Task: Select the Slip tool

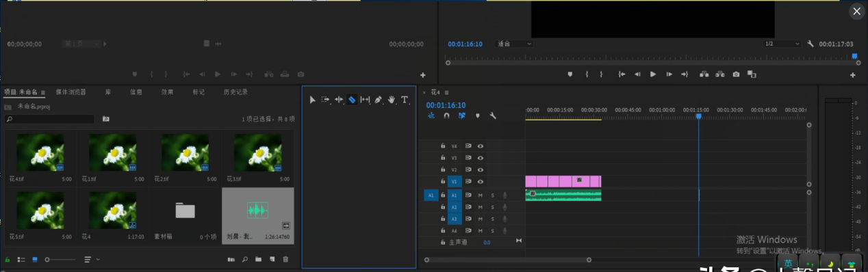Action: tap(365, 100)
